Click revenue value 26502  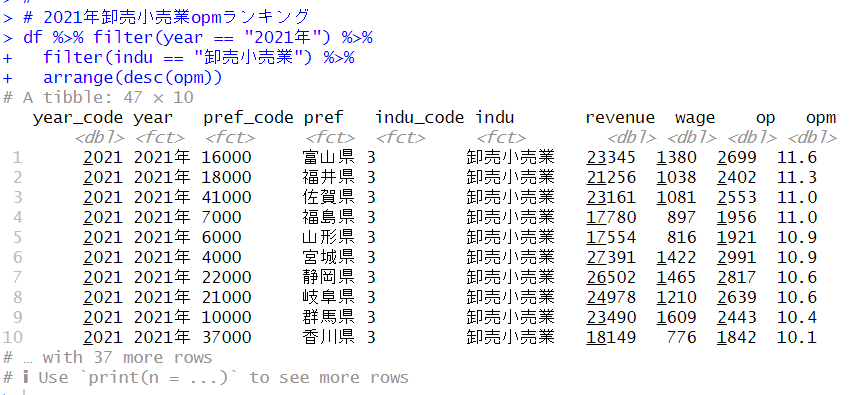(x=611, y=277)
